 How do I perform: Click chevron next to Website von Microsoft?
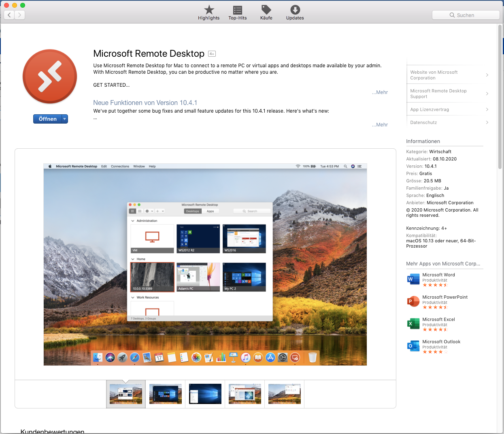point(487,75)
